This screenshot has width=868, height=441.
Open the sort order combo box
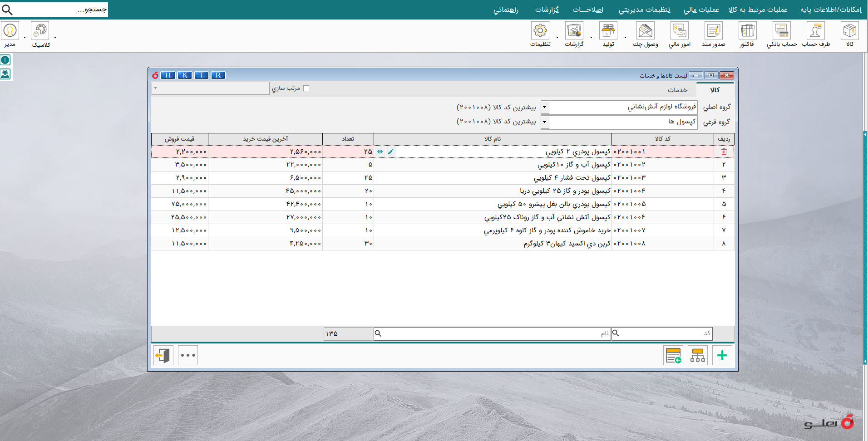[210, 88]
